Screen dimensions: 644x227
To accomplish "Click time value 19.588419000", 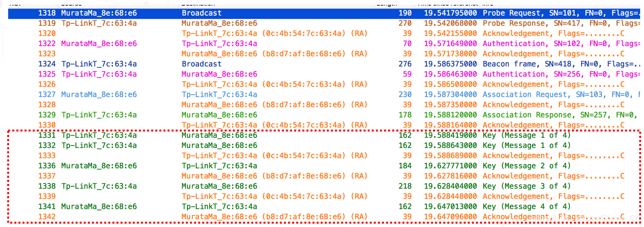I will (451, 135).
